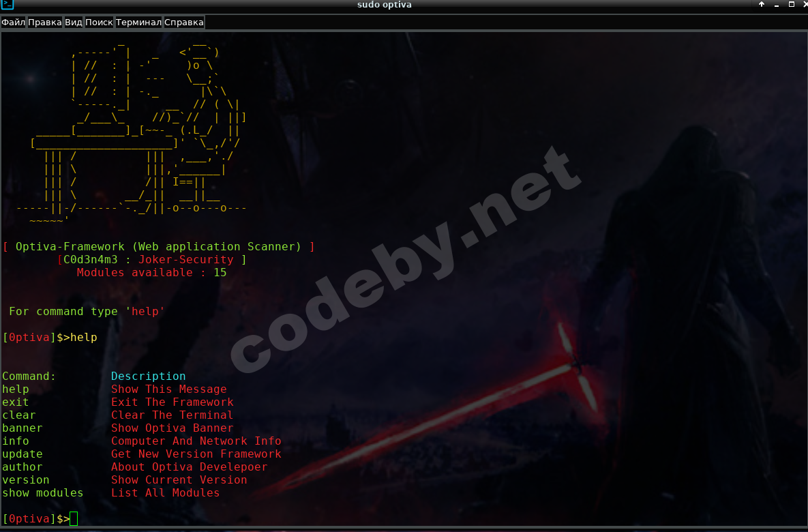Open the Поиск menu
This screenshot has height=532, width=808.
click(x=99, y=22)
